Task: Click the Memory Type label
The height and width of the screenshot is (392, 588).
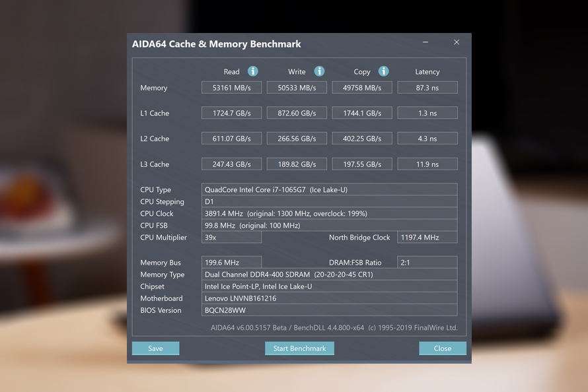Action: pyautogui.click(x=163, y=275)
